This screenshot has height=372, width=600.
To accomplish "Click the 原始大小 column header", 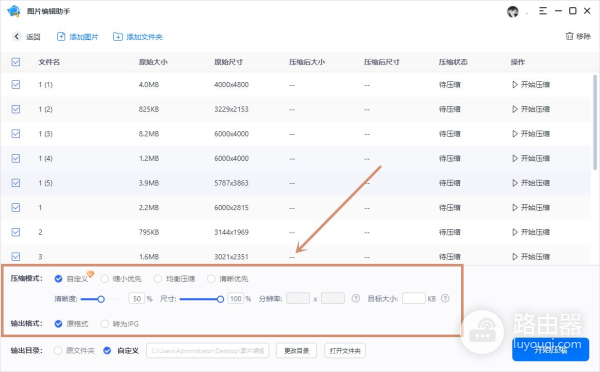I will (153, 62).
